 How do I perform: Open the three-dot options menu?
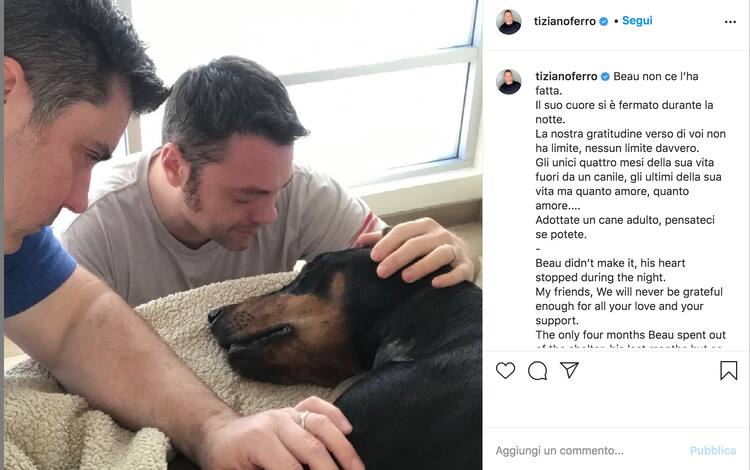[x=730, y=22]
